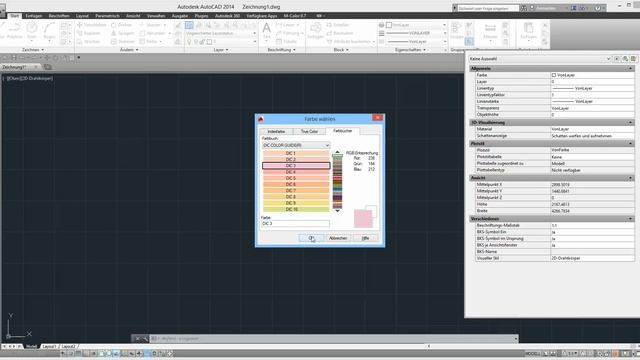Viewport: 640px width, 360px height.
Task: Collapse the Plotstil properties section
Action: [x=631, y=144]
